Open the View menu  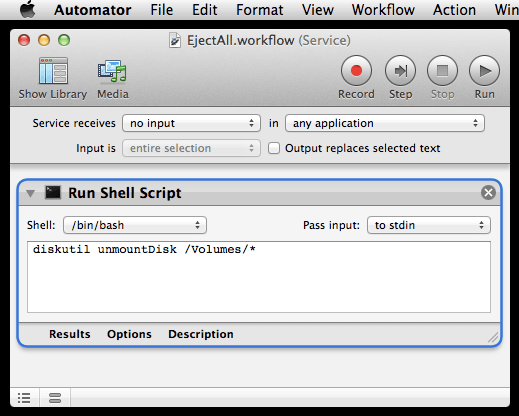tap(318, 10)
